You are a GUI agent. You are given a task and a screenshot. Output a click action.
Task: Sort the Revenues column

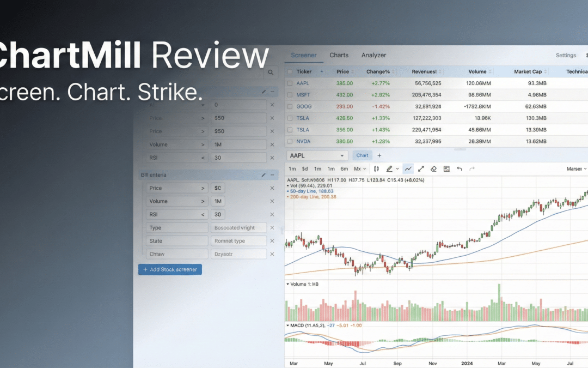tap(440, 72)
